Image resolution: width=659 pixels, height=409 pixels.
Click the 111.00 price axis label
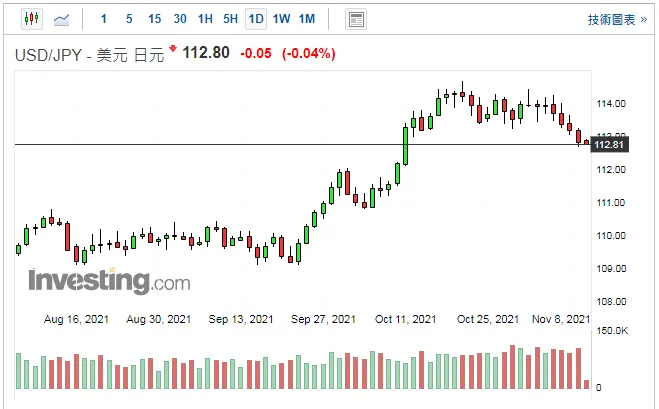[611, 203]
